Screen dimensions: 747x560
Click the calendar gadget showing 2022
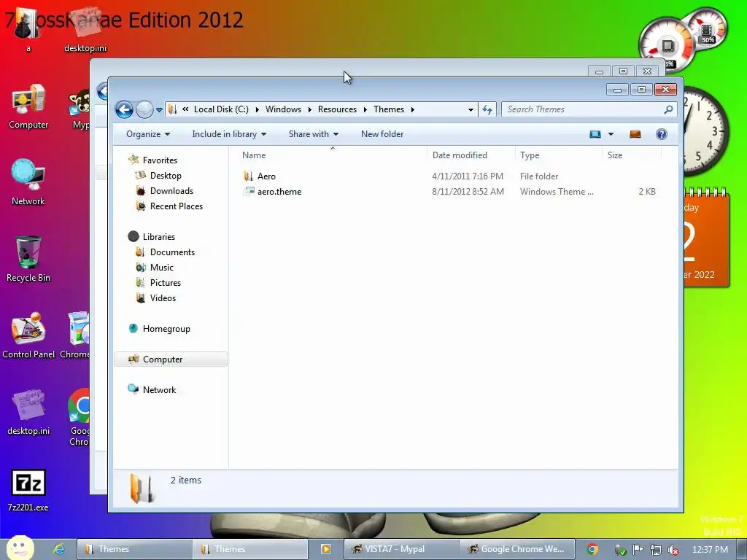tap(706, 238)
